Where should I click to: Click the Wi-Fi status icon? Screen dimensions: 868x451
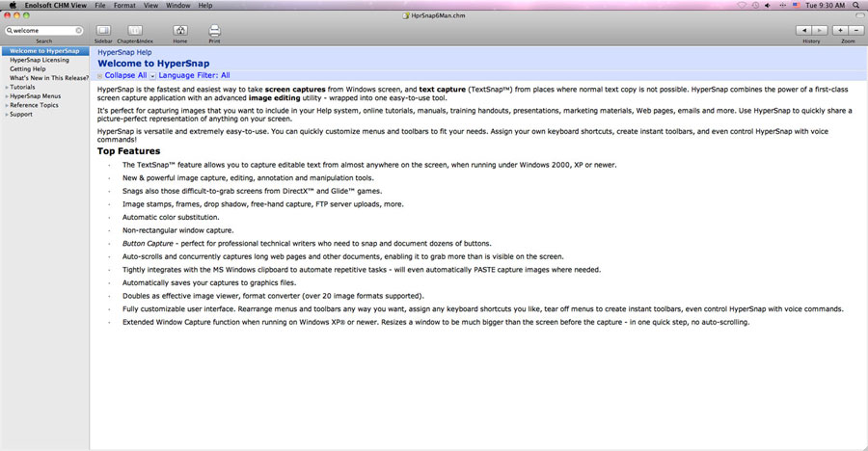pyautogui.click(x=742, y=5)
